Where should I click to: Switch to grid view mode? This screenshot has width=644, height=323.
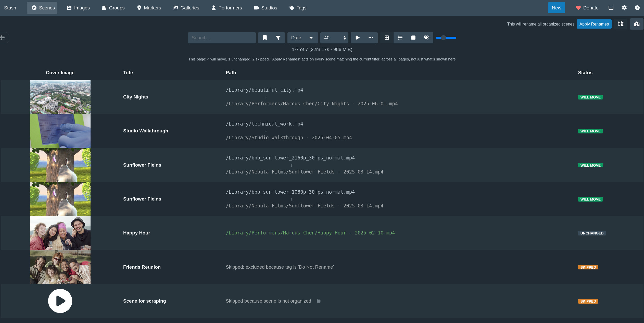(387, 38)
